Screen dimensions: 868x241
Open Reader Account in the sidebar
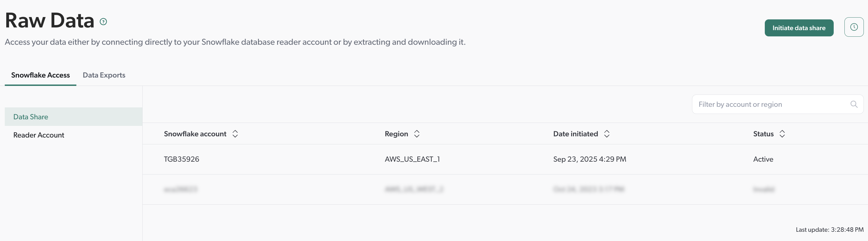point(39,135)
